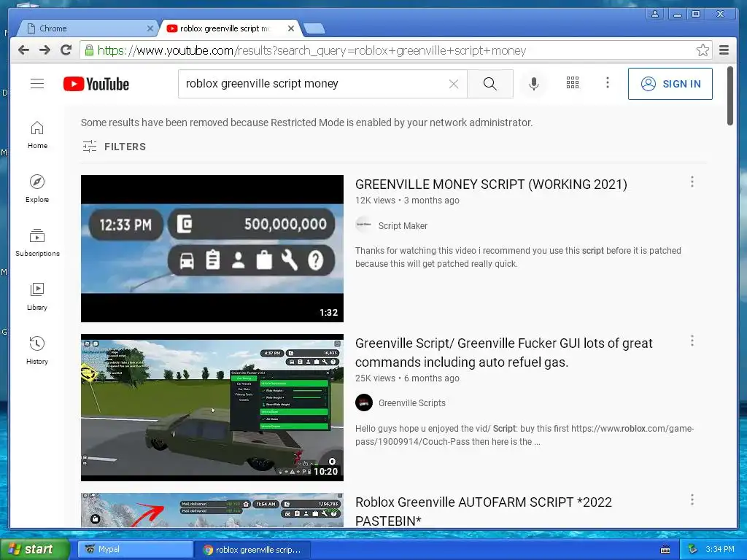This screenshot has height=560, width=747.
Task: Click the taskbar clock 3:34 PM
Action: click(x=720, y=549)
